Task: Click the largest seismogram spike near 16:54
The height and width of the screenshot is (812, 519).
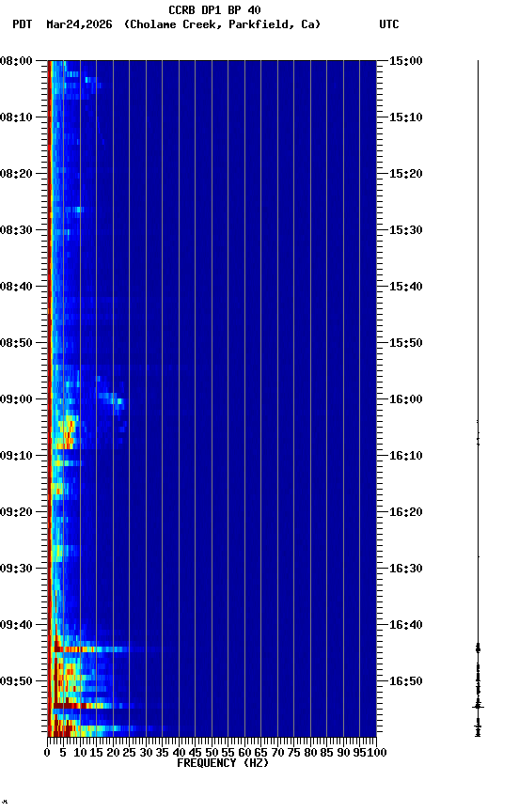Action: (x=478, y=707)
